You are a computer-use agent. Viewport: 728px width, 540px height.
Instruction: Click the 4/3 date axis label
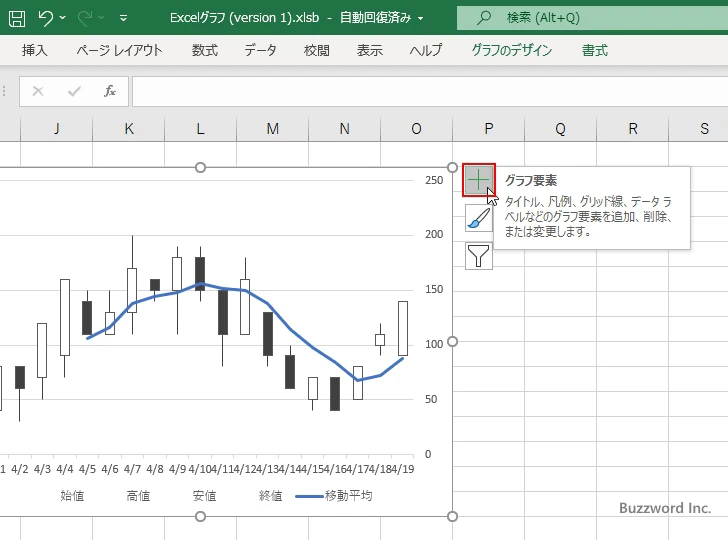[42, 469]
